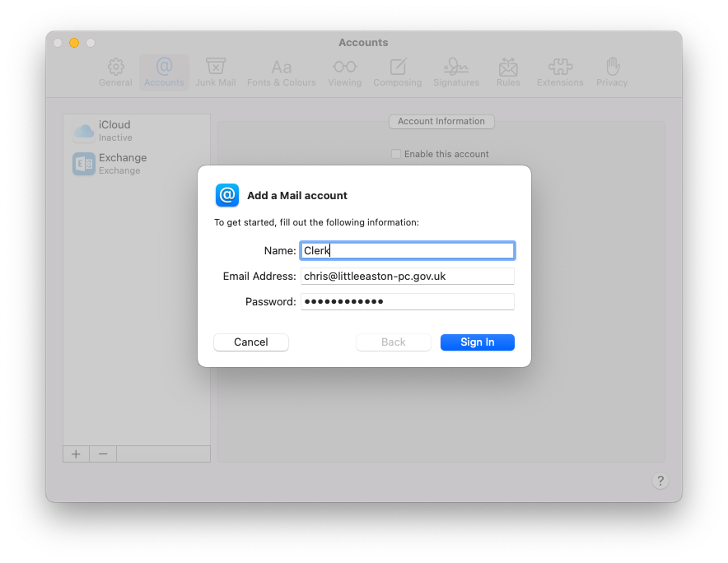This screenshot has width=728, height=563.
Task: Click the Add a Mail account heading
Action: pyautogui.click(x=297, y=195)
